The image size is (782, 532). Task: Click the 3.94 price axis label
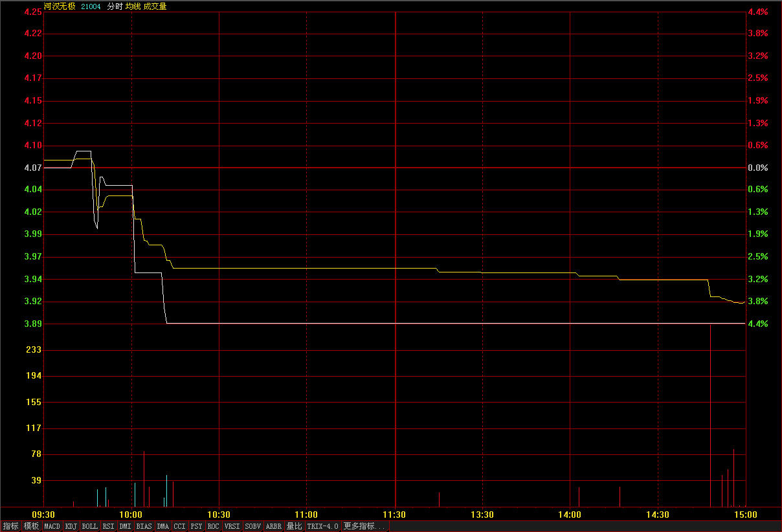32,279
